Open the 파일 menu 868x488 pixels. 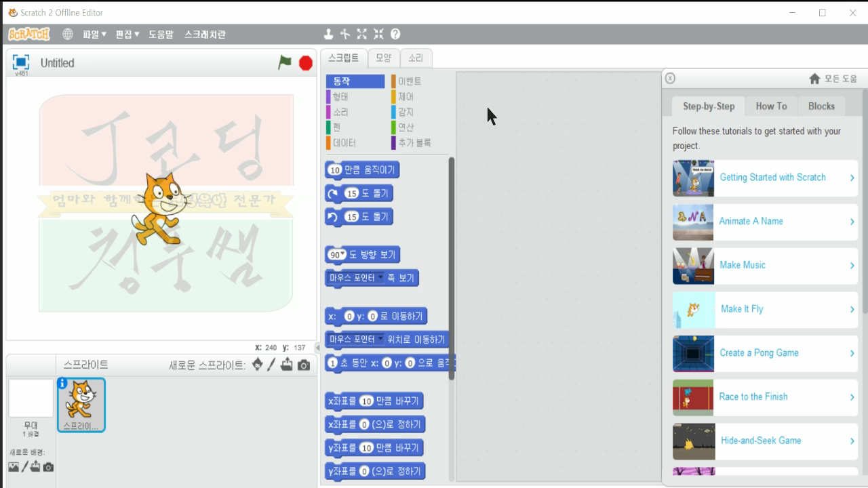pyautogui.click(x=91, y=33)
